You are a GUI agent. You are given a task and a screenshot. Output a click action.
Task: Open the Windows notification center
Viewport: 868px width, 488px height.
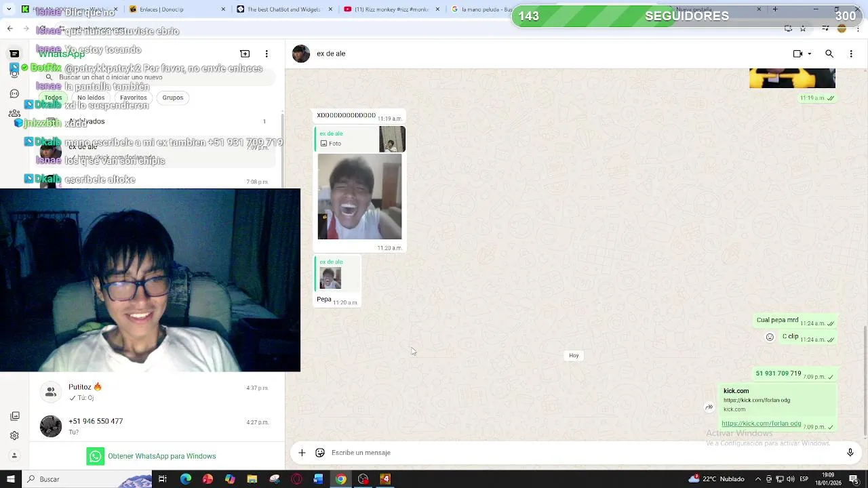[x=854, y=479]
